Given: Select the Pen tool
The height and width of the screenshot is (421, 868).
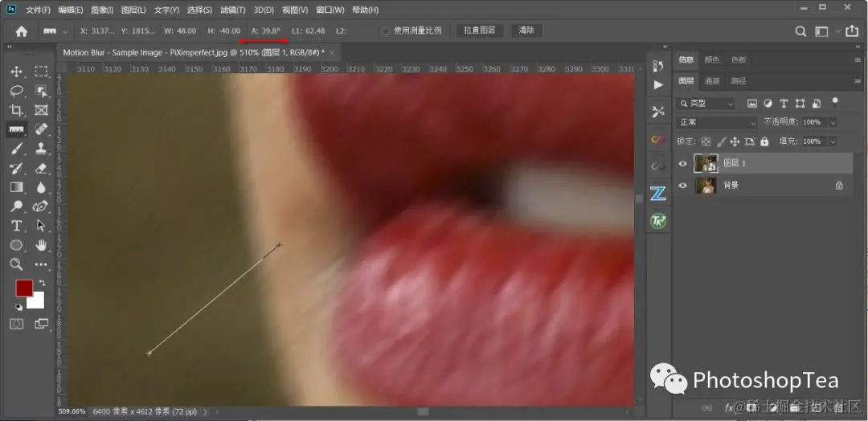Looking at the screenshot, I should click(42, 206).
